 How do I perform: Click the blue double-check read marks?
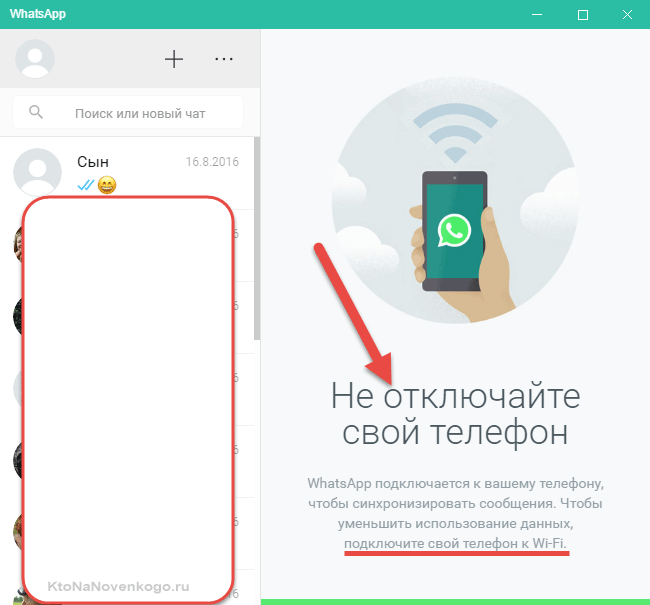click(86, 185)
